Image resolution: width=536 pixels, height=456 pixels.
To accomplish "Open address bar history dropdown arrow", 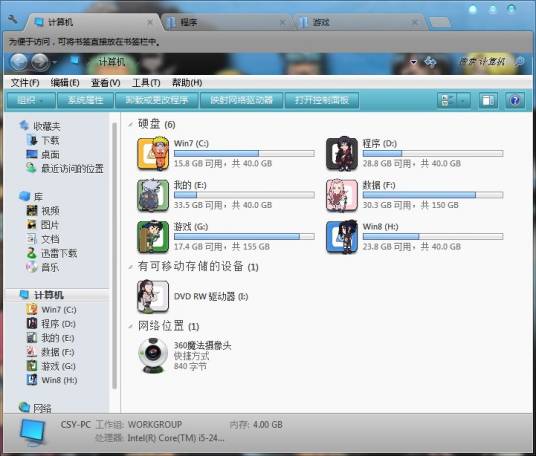I will tap(414, 62).
